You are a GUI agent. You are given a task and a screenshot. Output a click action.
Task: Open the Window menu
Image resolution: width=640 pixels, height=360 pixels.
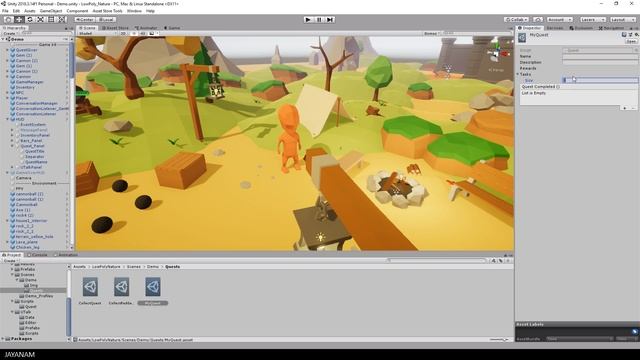point(134,11)
